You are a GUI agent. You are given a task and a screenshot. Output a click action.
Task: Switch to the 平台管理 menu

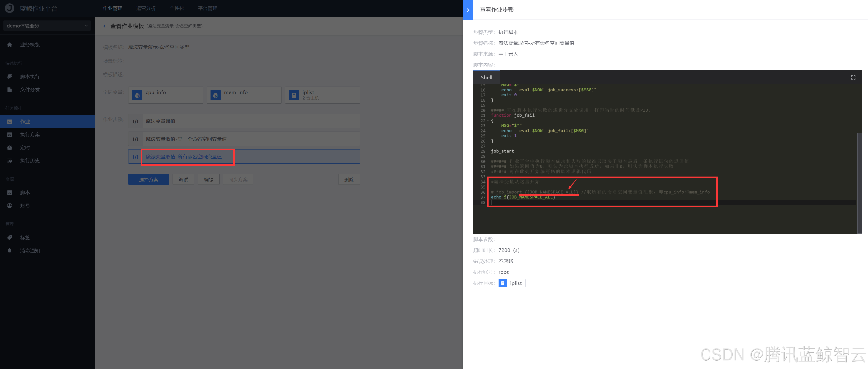tap(207, 8)
